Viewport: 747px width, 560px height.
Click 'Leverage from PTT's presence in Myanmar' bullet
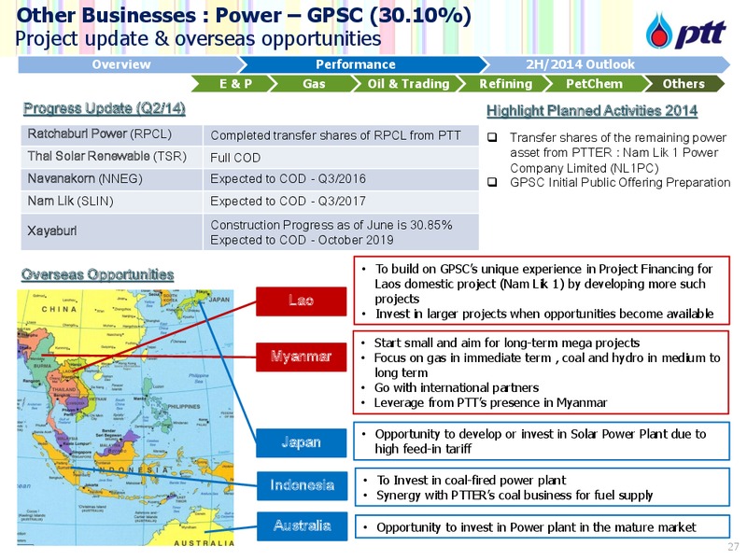[x=491, y=403]
